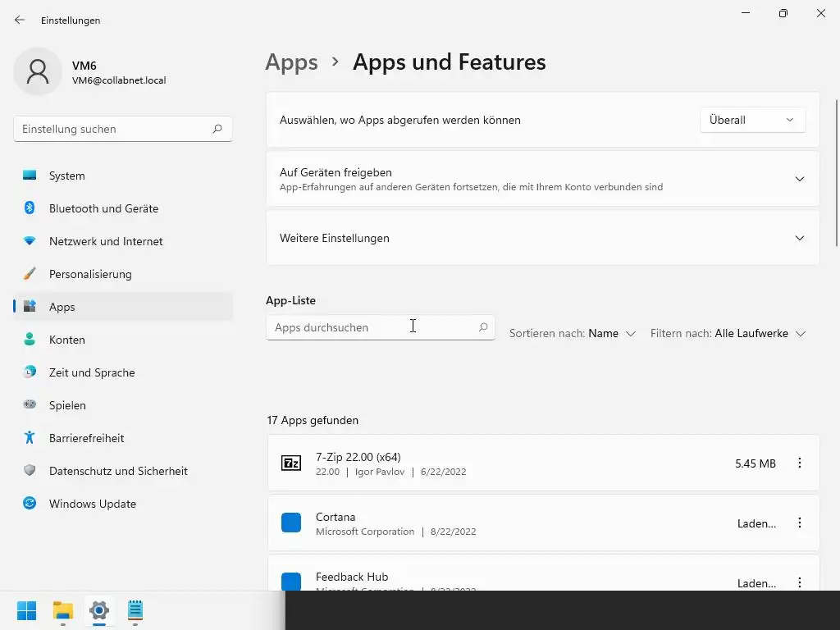The height and width of the screenshot is (630, 840).
Task: Click the back arrow in Einstellungen
Action: [20, 20]
